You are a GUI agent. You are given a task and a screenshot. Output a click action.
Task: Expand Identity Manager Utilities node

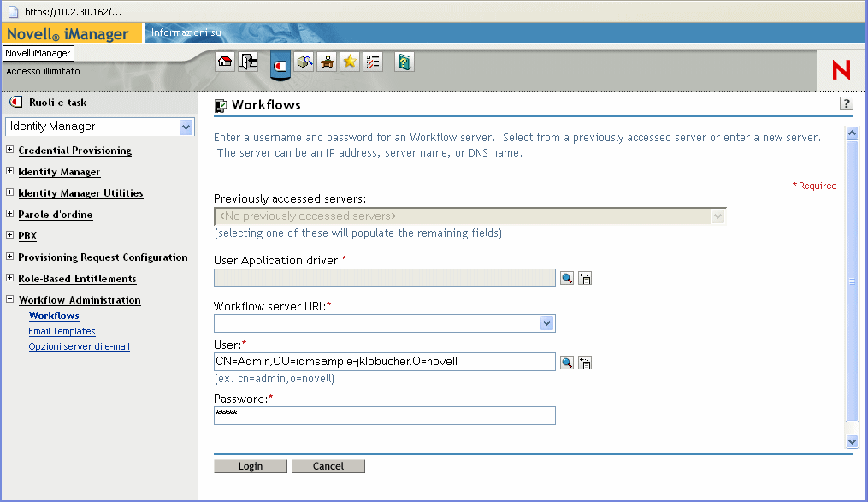point(10,192)
